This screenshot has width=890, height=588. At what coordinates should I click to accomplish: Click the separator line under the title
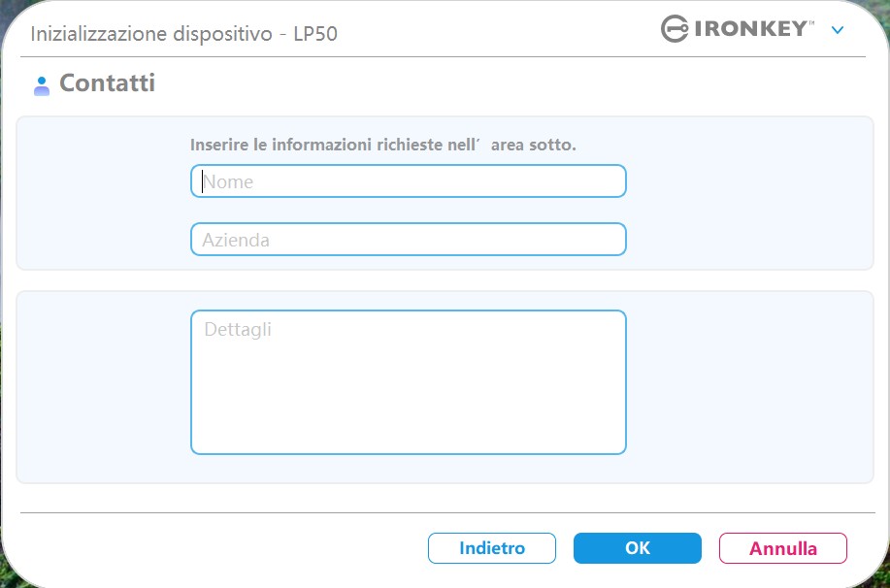coord(443,56)
